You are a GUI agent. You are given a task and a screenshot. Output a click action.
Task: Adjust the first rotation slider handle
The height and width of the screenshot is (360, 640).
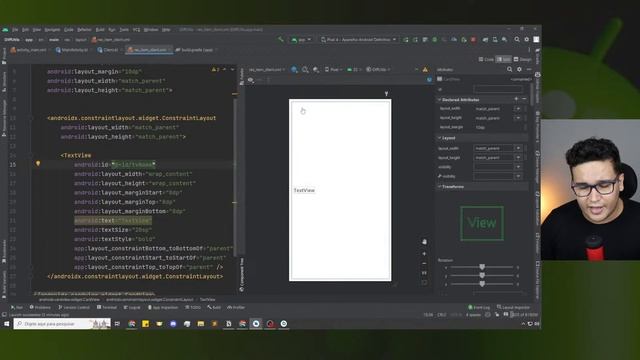[482, 267]
